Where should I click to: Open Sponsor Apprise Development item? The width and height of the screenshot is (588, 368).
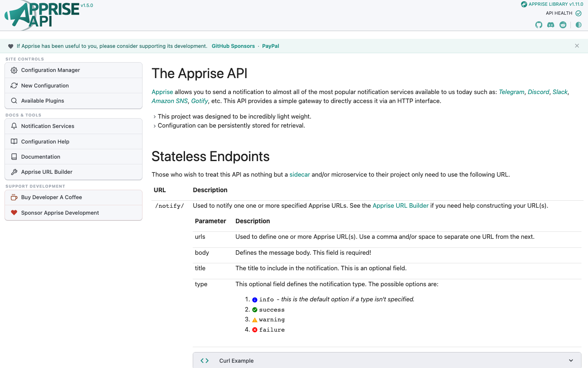point(73,213)
